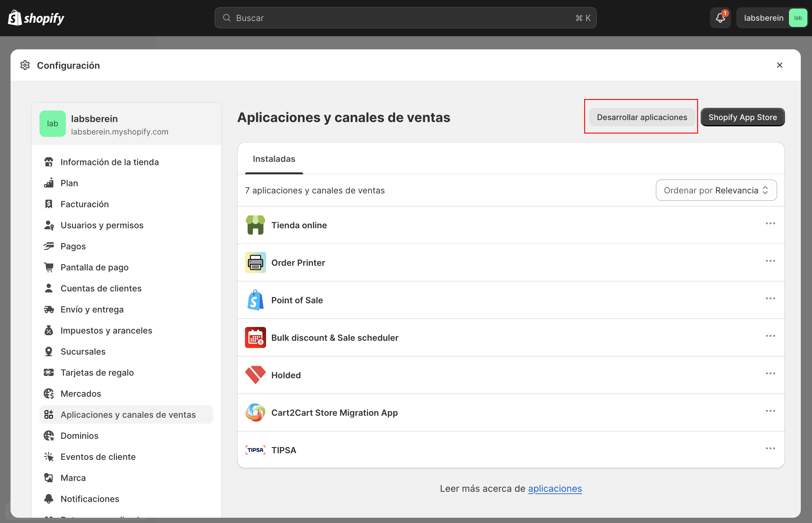
Task: Open the Ordenar por Relevancia dropdown
Action: pyautogui.click(x=716, y=190)
